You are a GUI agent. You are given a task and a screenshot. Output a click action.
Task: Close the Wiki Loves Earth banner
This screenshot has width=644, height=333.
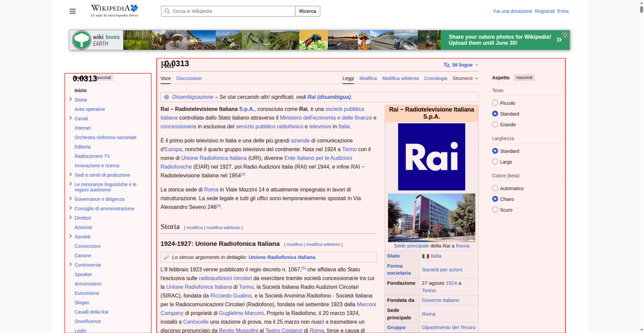point(565,35)
